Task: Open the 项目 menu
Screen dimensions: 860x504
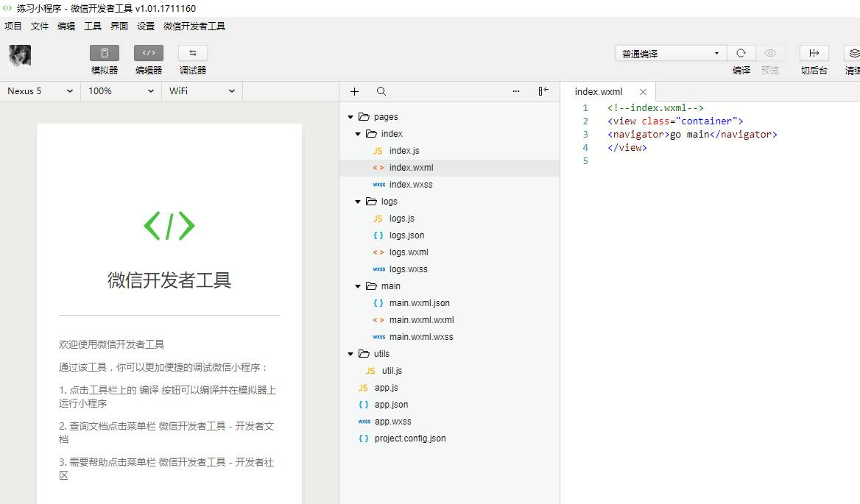Action: 13,26
